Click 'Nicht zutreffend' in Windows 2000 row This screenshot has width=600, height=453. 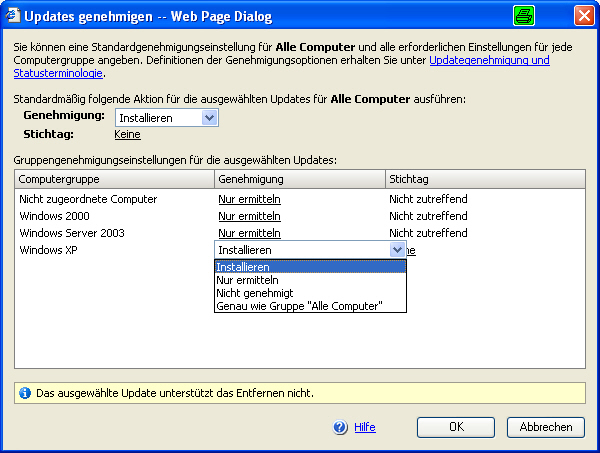click(428, 216)
